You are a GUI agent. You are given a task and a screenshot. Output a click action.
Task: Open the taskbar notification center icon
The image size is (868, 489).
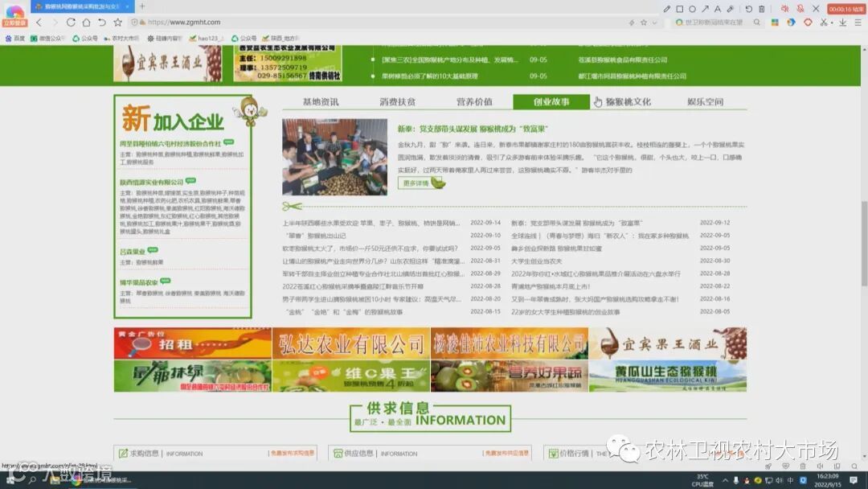tap(853, 479)
